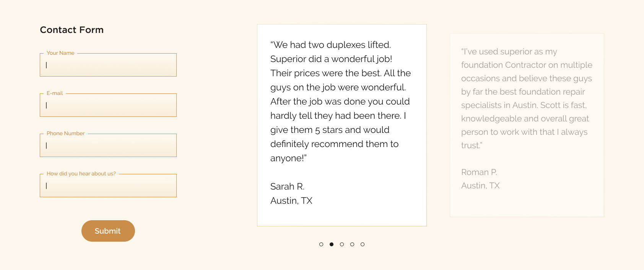Click into the Phone Number field
Viewport: 644px width, 270px height.
tap(108, 146)
